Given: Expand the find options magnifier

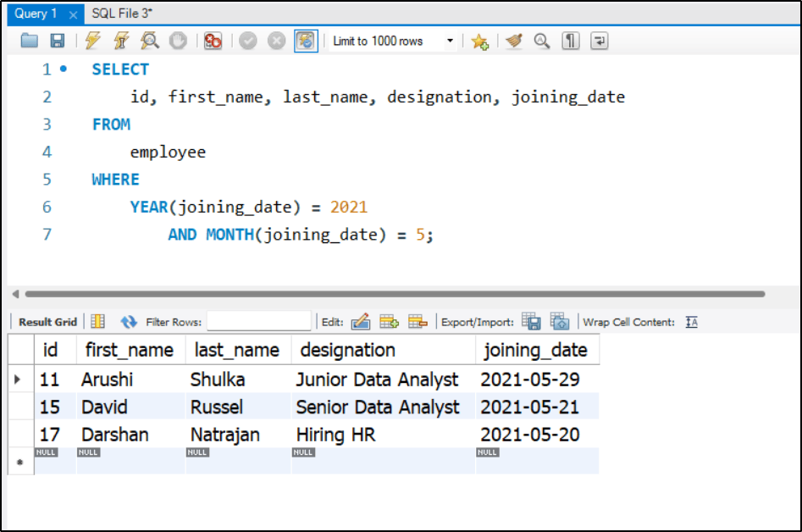Looking at the screenshot, I should (x=541, y=40).
